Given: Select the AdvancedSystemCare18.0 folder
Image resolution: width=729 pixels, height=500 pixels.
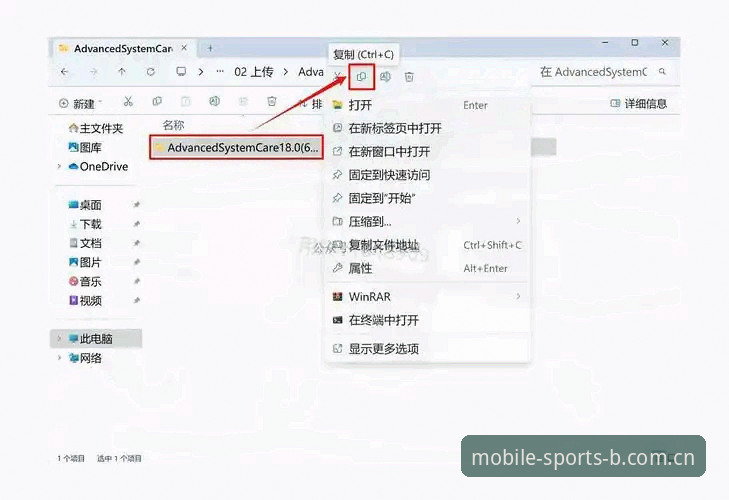Looking at the screenshot, I should 236,147.
